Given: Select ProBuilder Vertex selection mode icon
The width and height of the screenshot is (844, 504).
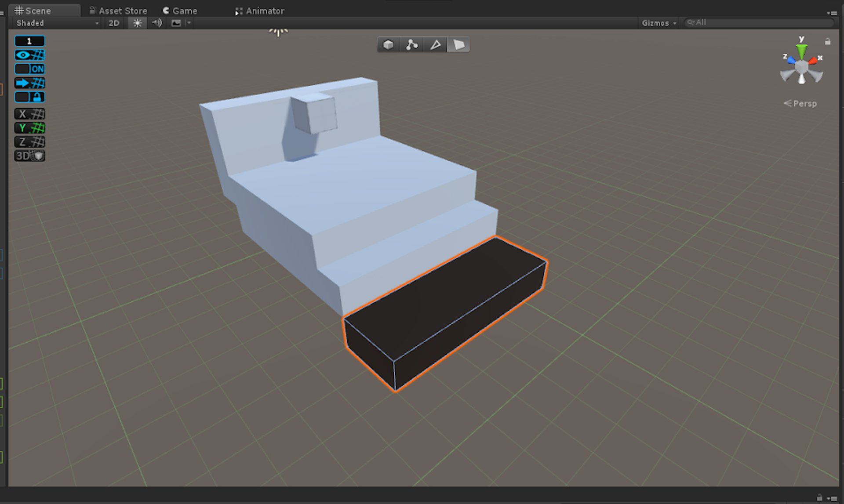Looking at the screenshot, I should click(412, 45).
